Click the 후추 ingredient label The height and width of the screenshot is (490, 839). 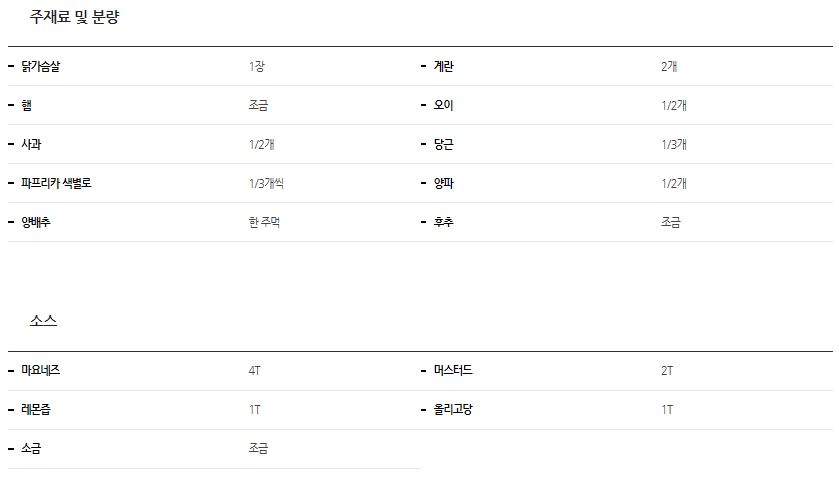(x=444, y=222)
